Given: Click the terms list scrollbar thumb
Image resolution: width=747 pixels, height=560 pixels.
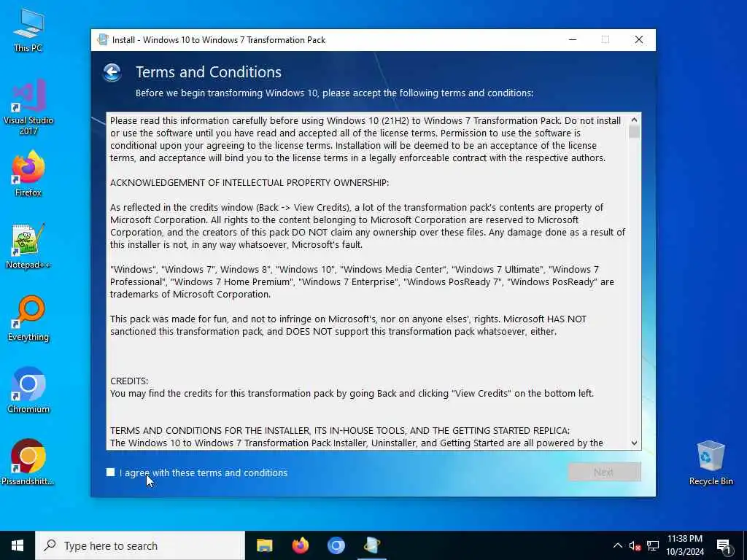Looking at the screenshot, I should [x=634, y=131].
